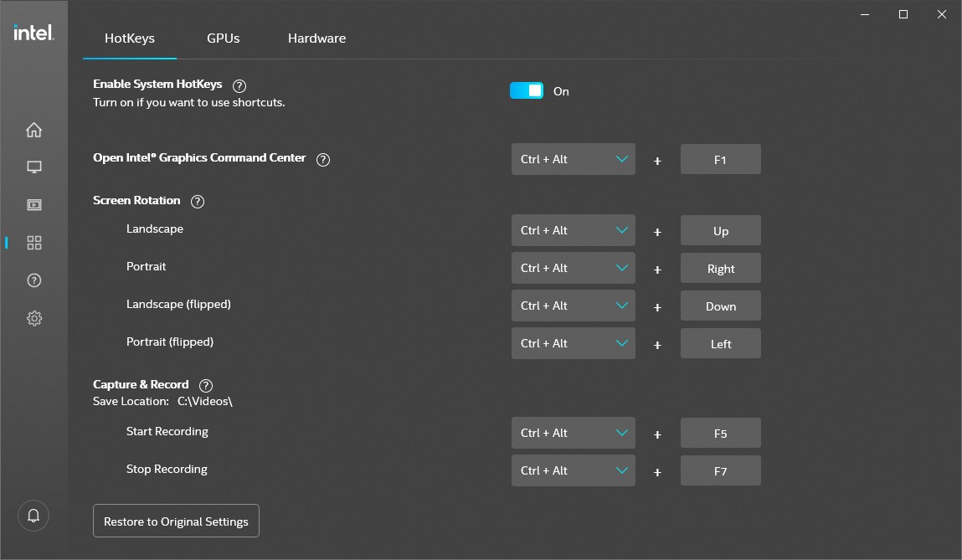
Task: Click the help icon beside Capture & Record
Action: (206, 385)
